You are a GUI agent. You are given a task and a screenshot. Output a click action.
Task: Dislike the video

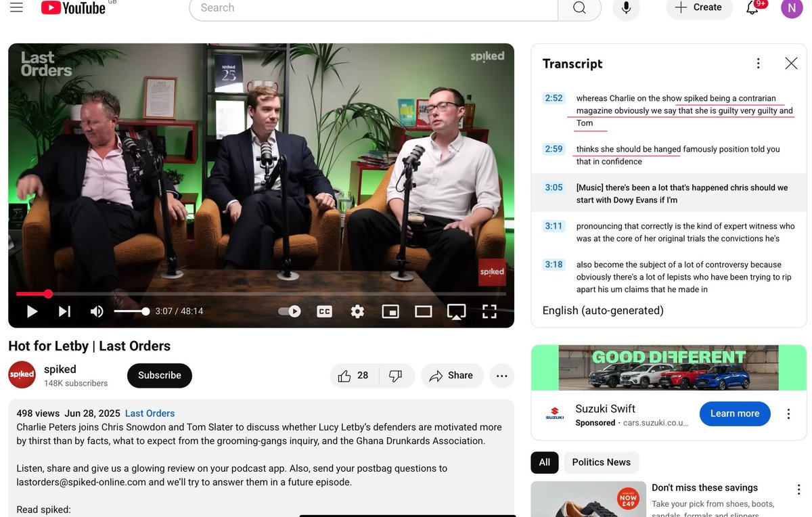click(x=396, y=376)
